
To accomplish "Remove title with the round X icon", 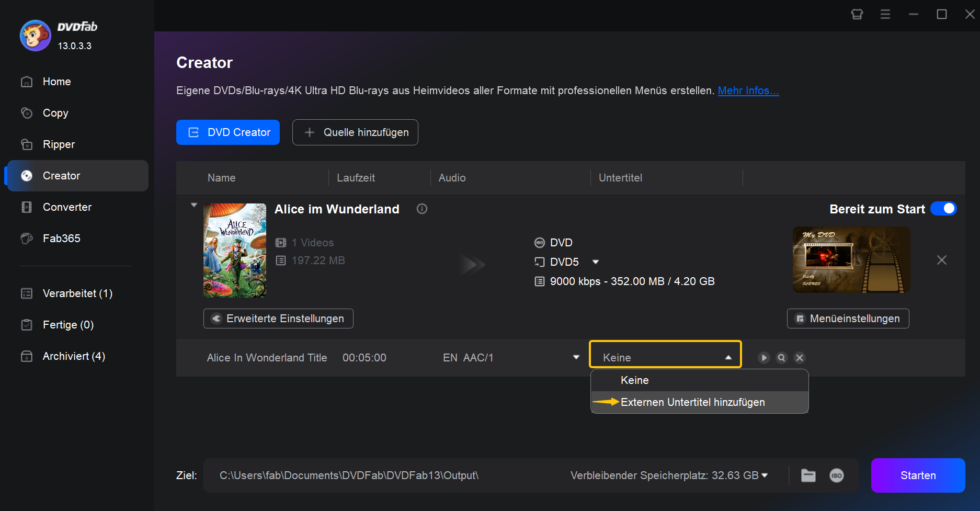I will 800,358.
